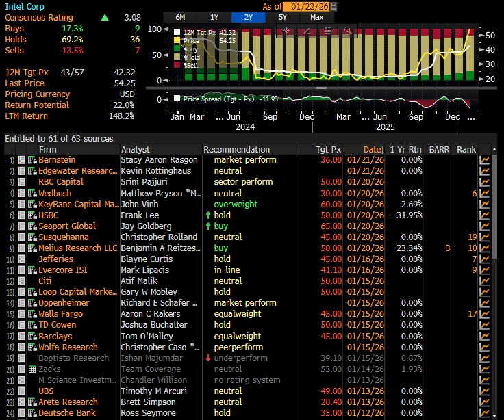Viewport: 504px width, 420px height.
Task: Click the Intel Corp security title
Action: (25, 6)
